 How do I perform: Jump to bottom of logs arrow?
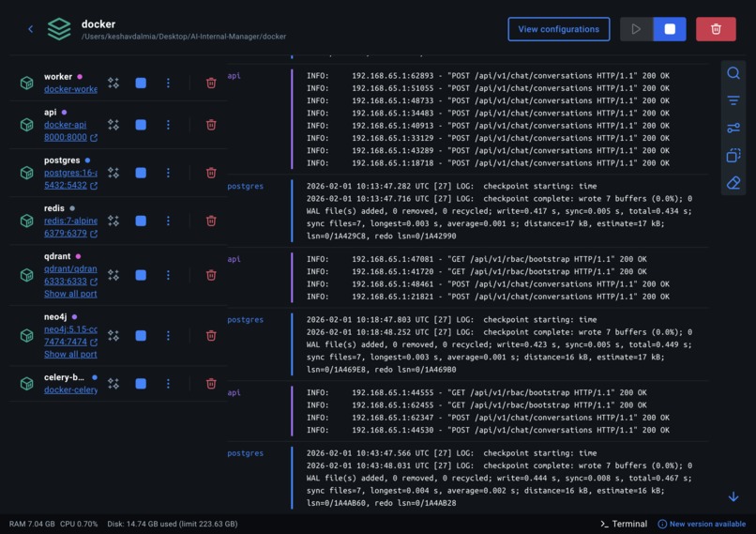(x=733, y=496)
